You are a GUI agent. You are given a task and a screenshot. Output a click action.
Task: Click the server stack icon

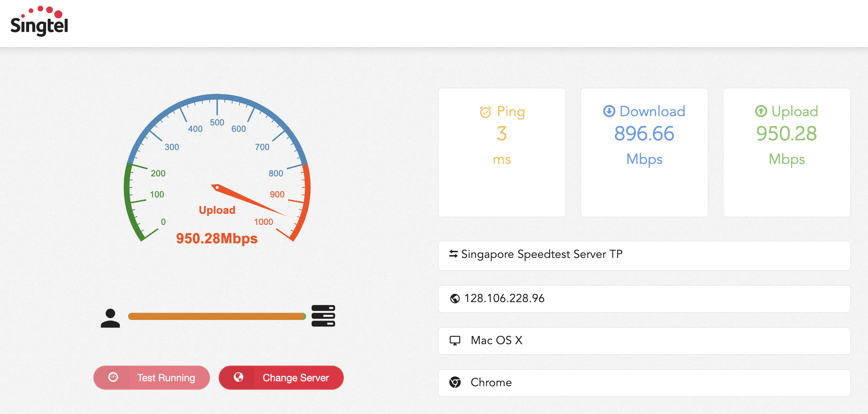323,316
